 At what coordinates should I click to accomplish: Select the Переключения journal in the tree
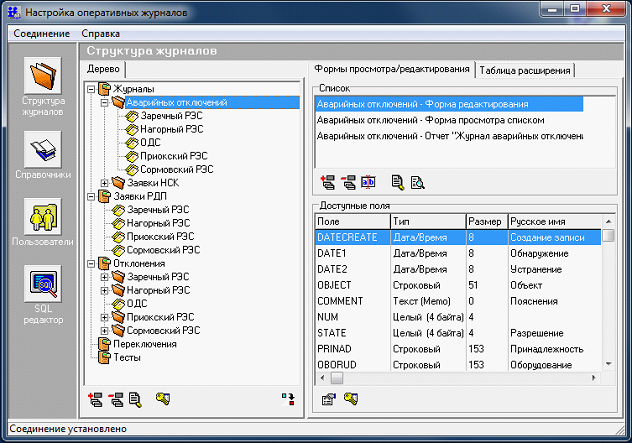pyautogui.click(x=145, y=344)
